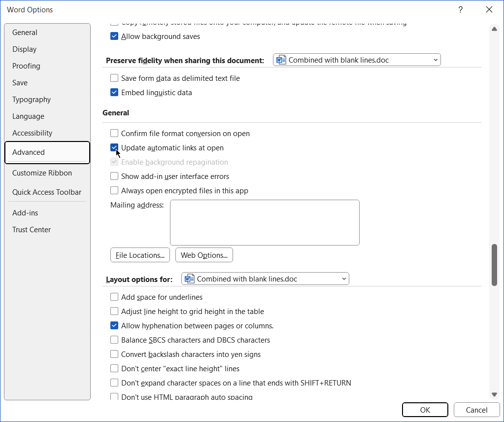Uncheck Embed linguistic data
This screenshot has height=422, width=504.
pos(114,92)
